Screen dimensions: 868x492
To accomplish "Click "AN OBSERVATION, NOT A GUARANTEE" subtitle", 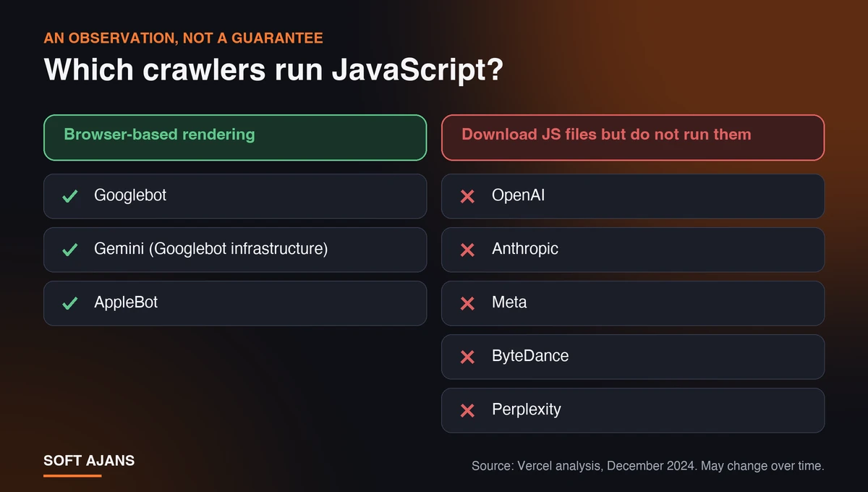I will coord(183,38).
